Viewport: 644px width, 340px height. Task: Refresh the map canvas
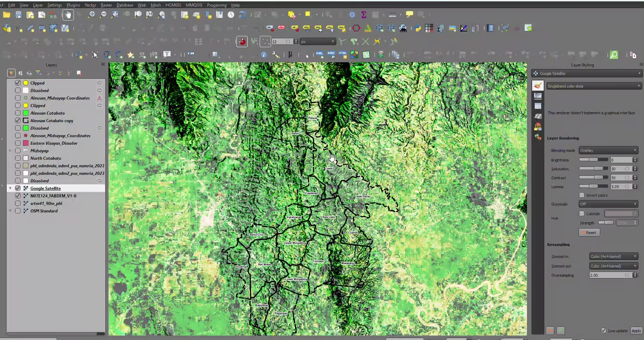click(242, 15)
